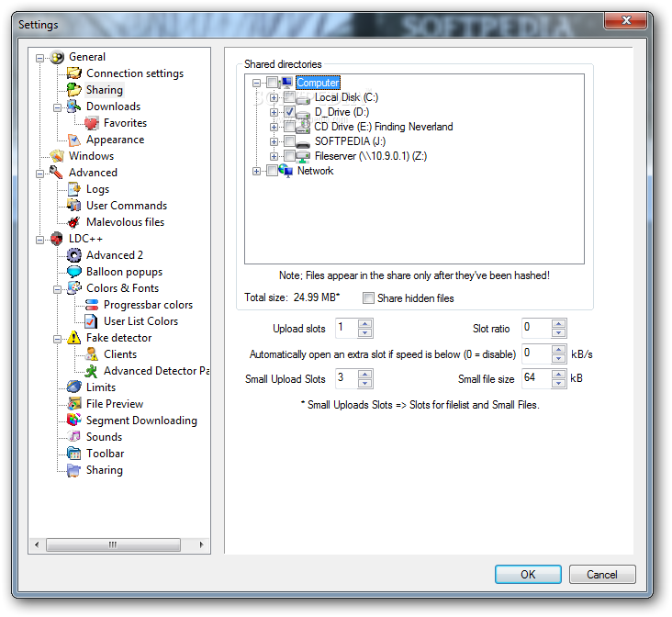672x617 pixels.
Task: Open the File Preview page
Action: click(115, 404)
